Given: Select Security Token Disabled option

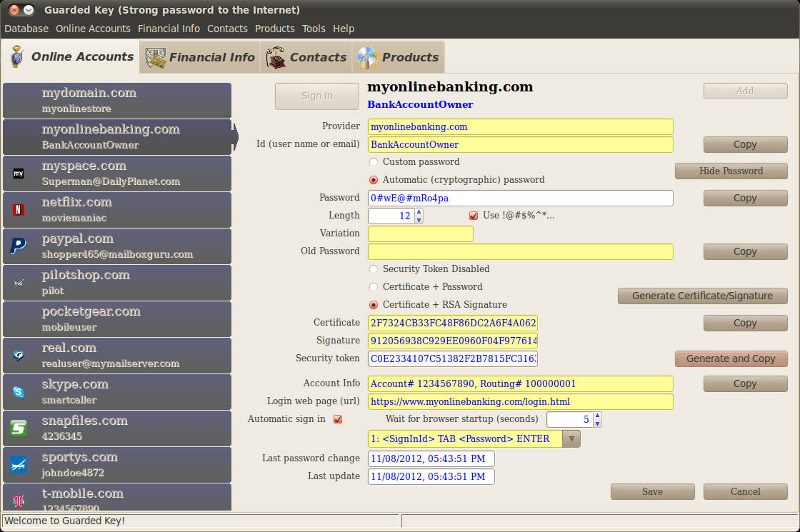Looking at the screenshot, I should 374,269.
